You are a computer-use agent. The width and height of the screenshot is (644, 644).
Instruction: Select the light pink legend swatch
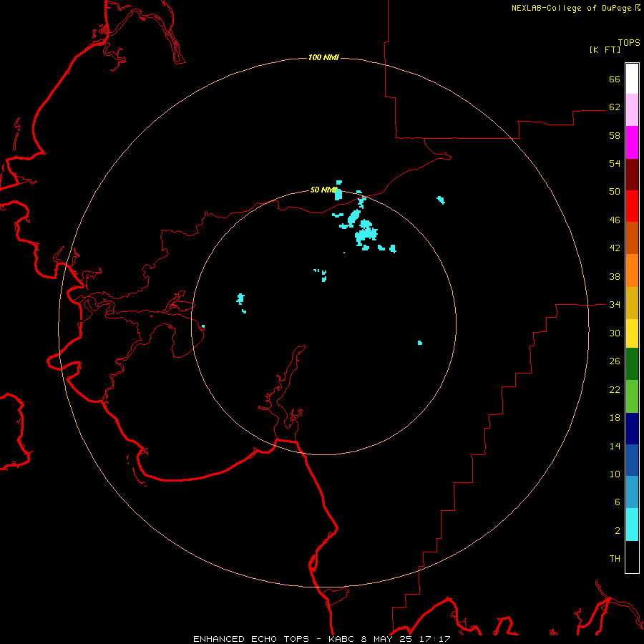coord(632,109)
